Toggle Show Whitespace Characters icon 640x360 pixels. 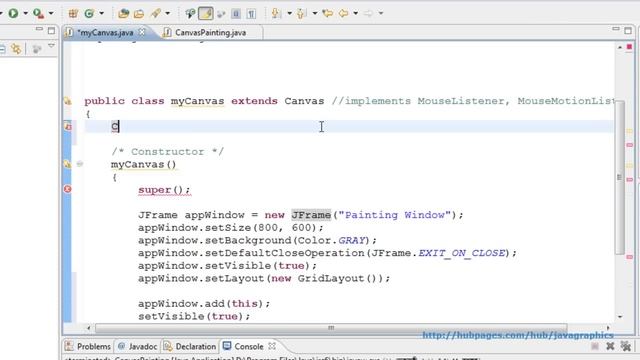click(251, 14)
